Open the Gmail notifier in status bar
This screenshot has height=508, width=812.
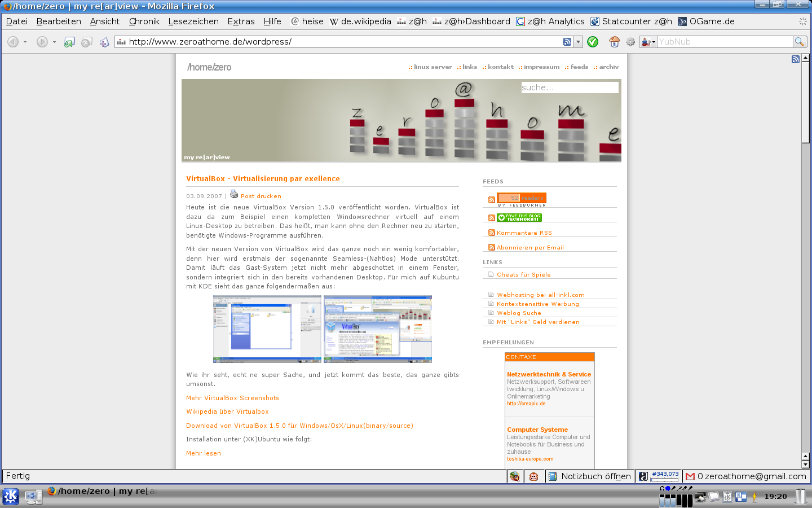[745, 476]
